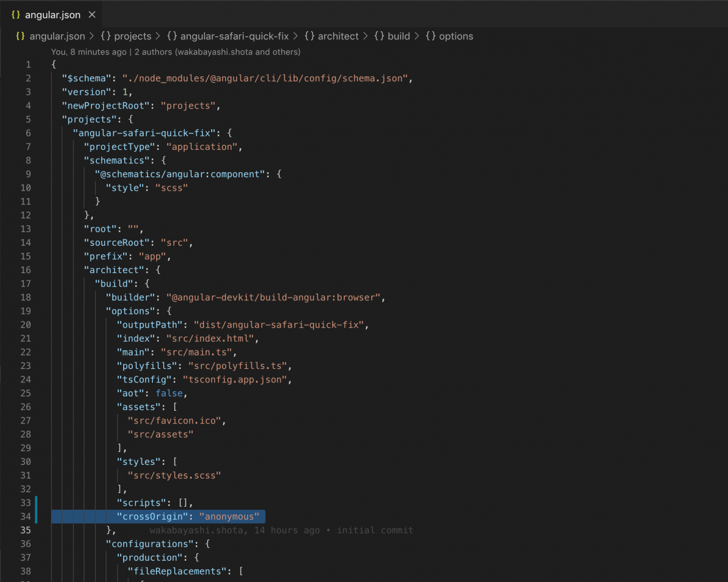
Task: Close the angular.json tab
Action: pyautogui.click(x=92, y=14)
